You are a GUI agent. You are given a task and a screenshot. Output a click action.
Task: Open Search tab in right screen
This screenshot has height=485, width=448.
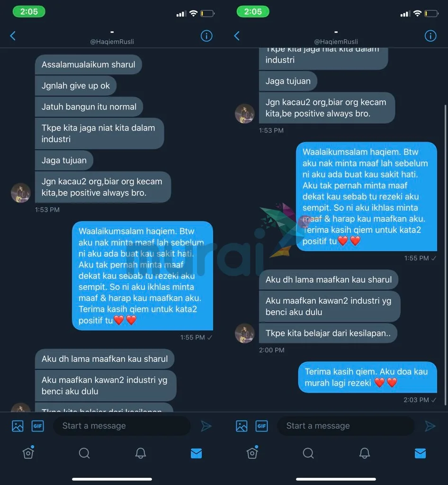[x=308, y=453]
